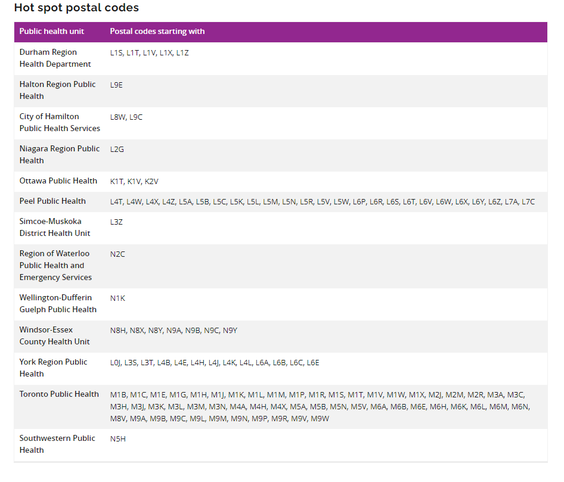The width and height of the screenshot is (564, 482).
Task: Click the L2G postal code
Action: click(x=117, y=149)
